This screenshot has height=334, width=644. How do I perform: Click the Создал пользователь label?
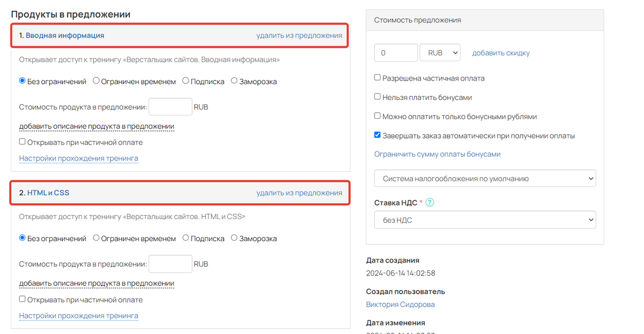[x=406, y=292]
